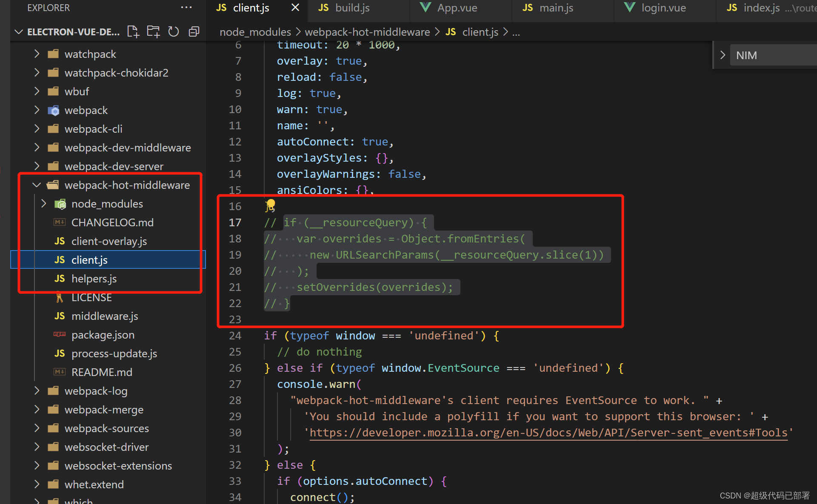Create a new folder in Explorer
The width and height of the screenshot is (817, 504).
point(153,31)
